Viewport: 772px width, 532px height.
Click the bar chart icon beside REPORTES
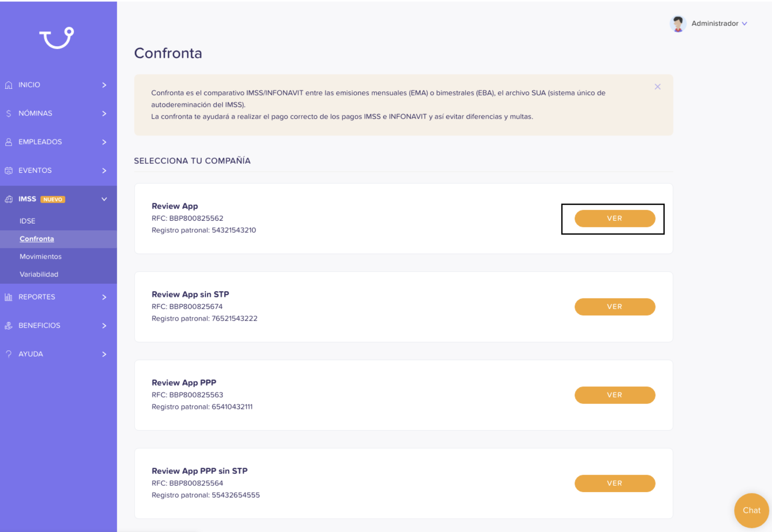[x=8, y=297]
